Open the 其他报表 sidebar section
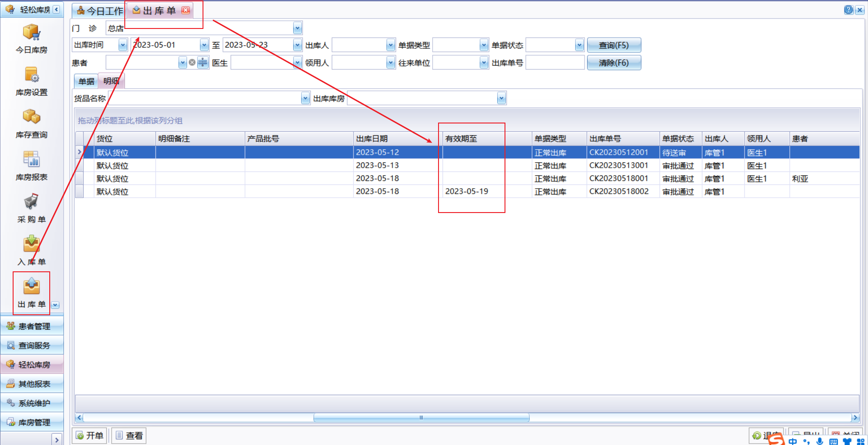Viewport: 868px width, 445px height. 32,384
